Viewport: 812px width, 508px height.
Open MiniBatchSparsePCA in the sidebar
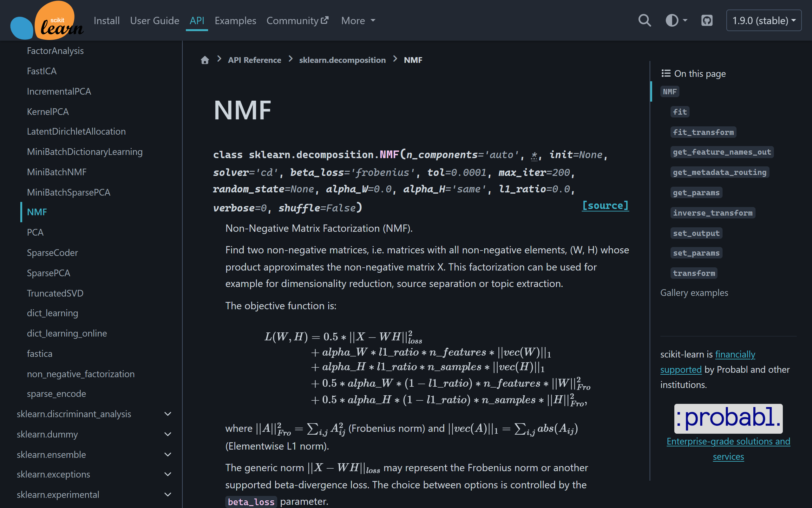(69, 192)
